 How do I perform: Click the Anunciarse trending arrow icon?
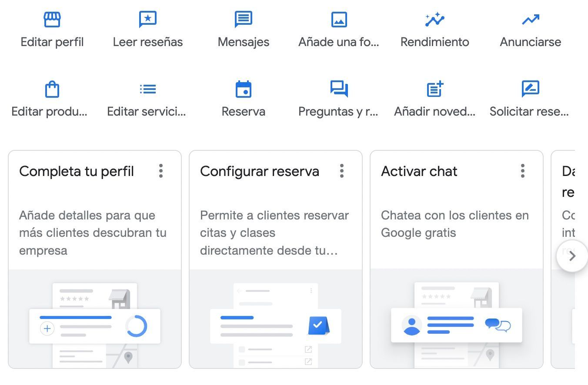click(530, 20)
